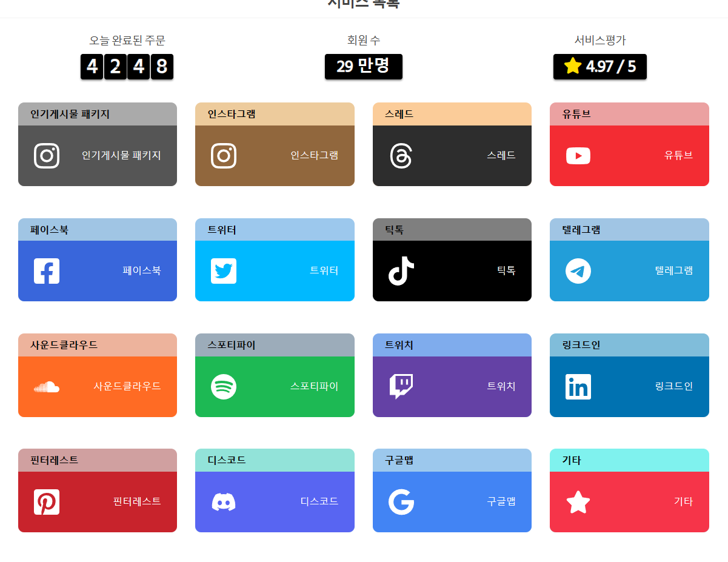The width and height of the screenshot is (728, 562).
Task: Click the 4248 completed orders counter
Action: pos(127,67)
